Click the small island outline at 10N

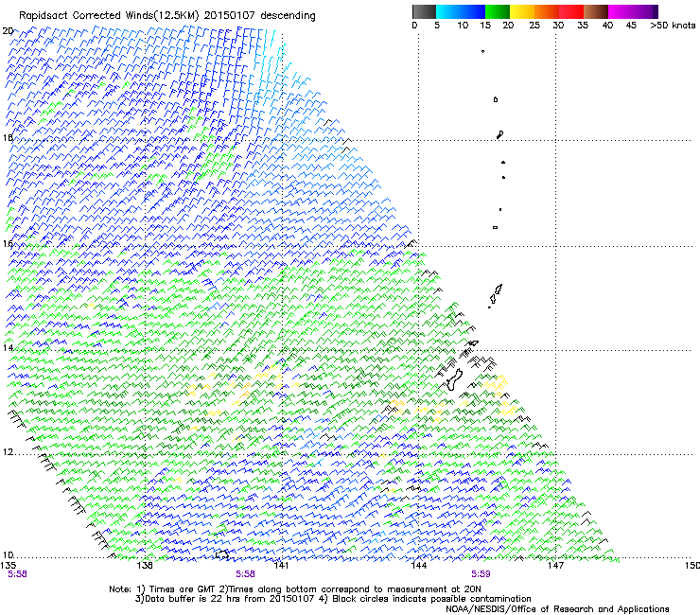pos(222,554)
